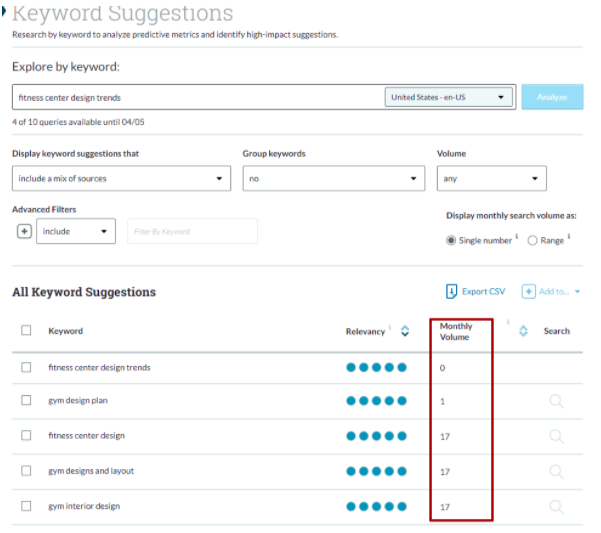601x533 pixels.
Task: Select the Range radio button
Action: (532, 240)
